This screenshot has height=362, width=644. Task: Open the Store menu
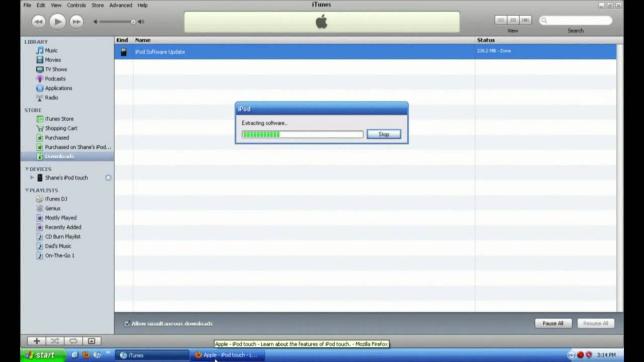click(x=98, y=5)
